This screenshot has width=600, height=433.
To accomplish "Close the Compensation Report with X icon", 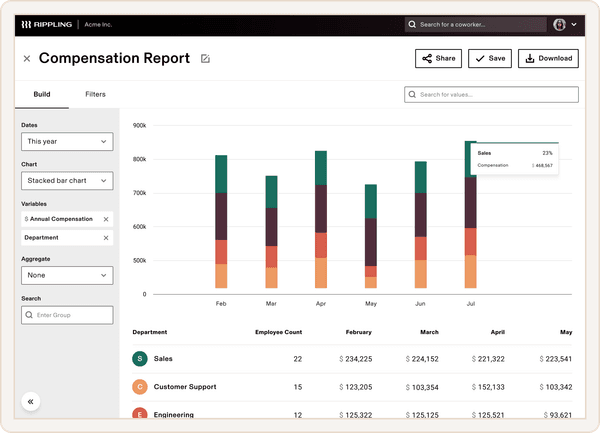I will click(27, 59).
